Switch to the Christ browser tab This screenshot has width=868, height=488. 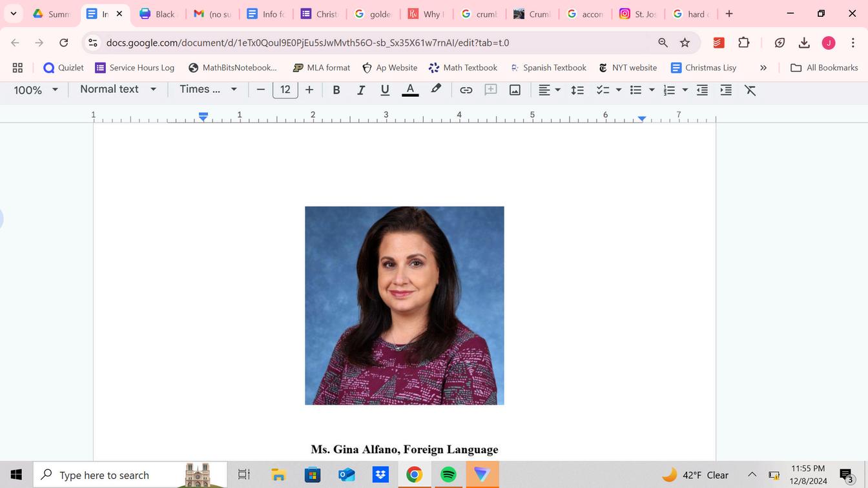[320, 14]
